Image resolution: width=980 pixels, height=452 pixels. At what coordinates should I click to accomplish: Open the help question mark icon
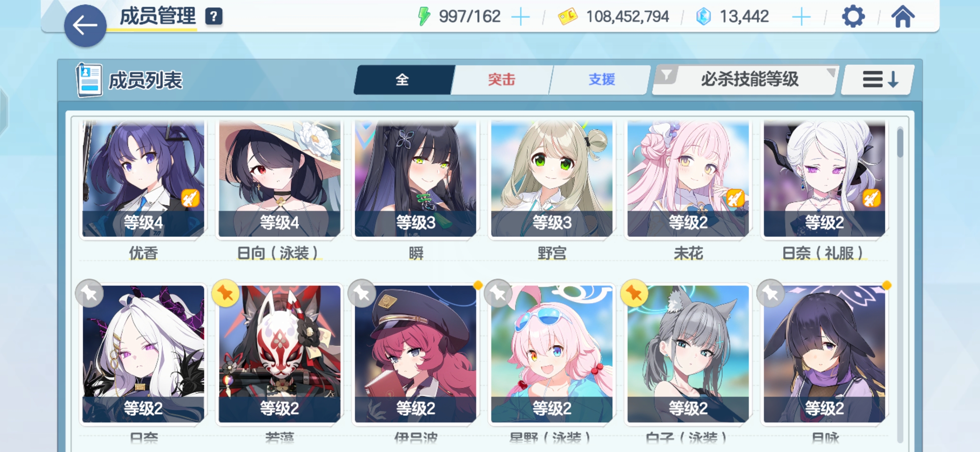214,17
